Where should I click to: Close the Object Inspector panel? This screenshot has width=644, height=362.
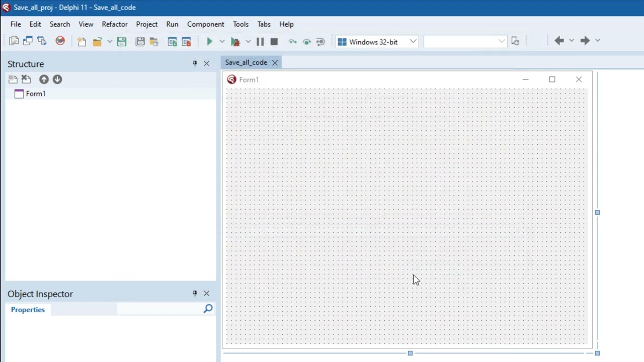click(206, 293)
